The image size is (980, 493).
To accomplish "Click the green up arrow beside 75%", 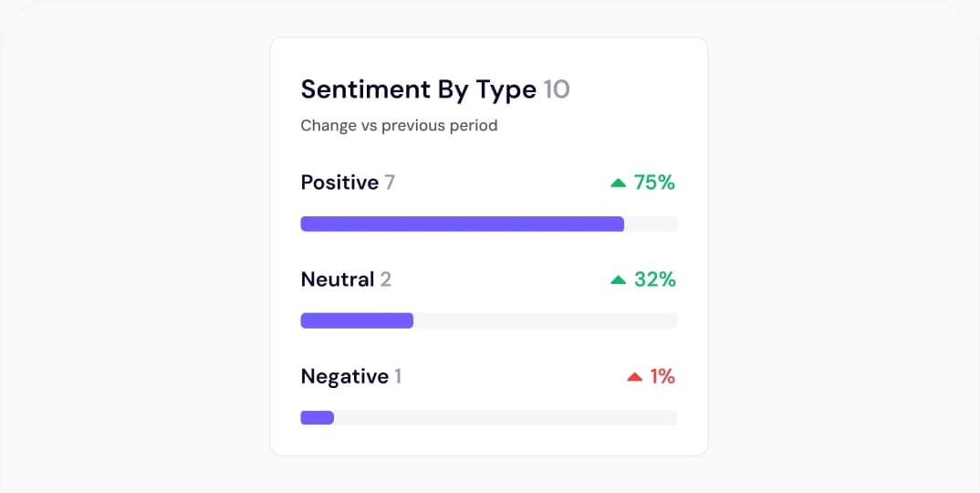I will pyautogui.click(x=618, y=183).
